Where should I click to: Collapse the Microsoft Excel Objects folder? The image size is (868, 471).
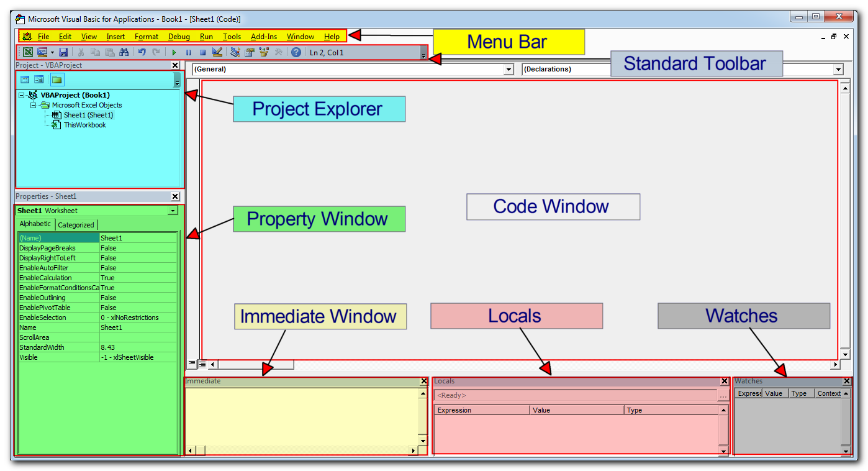(x=34, y=106)
